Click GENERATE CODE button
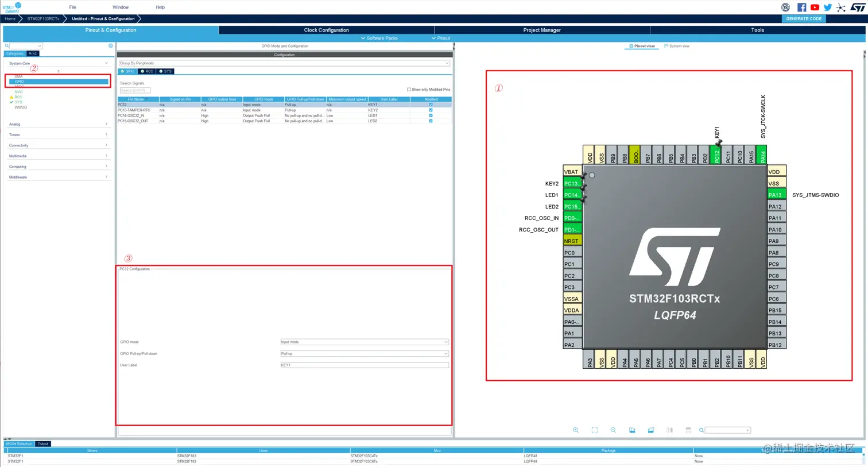868x467 pixels. point(804,18)
